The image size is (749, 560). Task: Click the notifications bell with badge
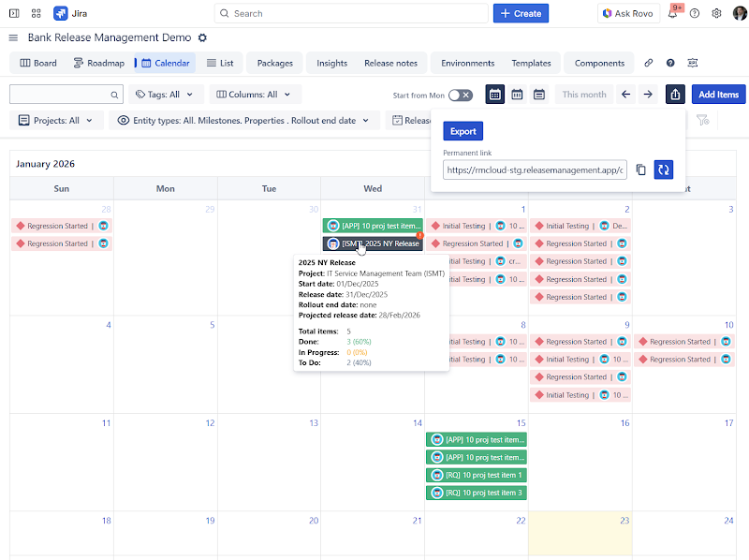[674, 15]
